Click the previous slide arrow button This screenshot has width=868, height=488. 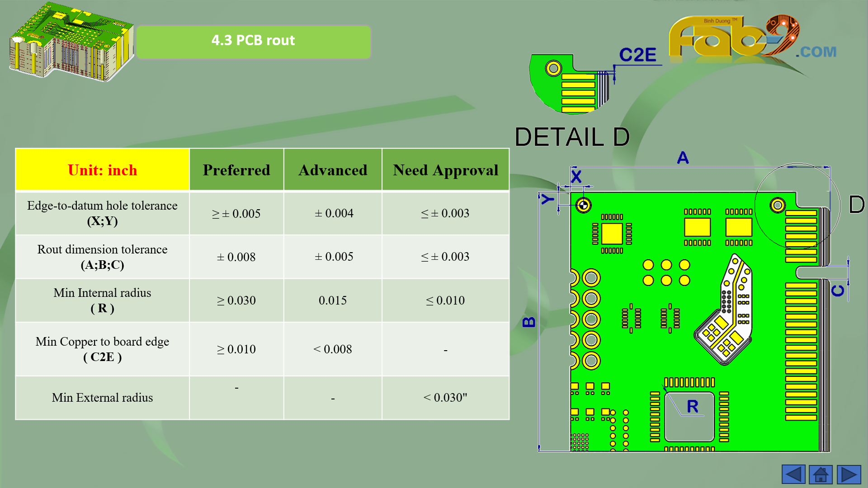793,474
